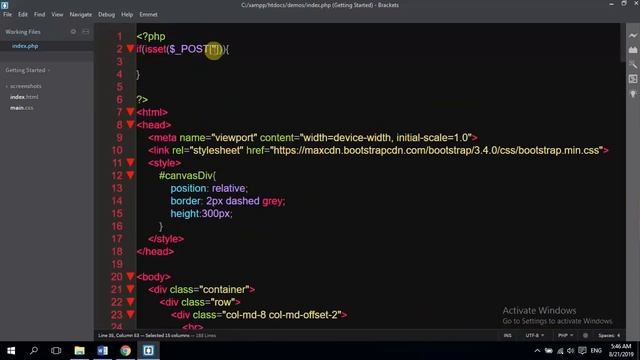Click the closing ?> tag on line 6
The width and height of the screenshot is (640, 360).
tap(142, 100)
